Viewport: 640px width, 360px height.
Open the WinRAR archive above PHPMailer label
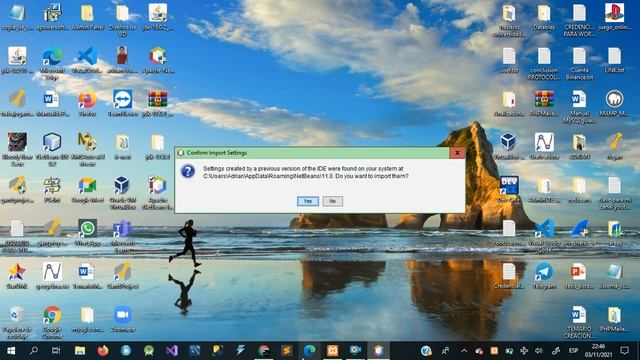tap(544, 104)
